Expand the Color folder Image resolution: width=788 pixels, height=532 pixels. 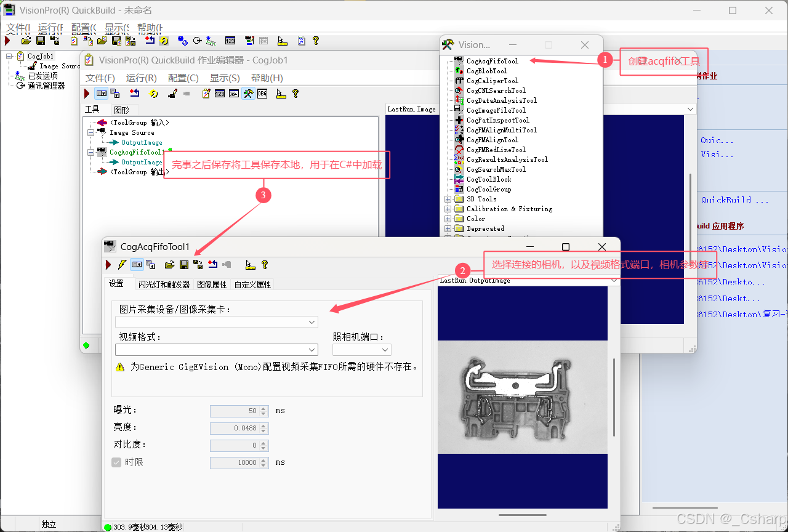pyautogui.click(x=448, y=219)
